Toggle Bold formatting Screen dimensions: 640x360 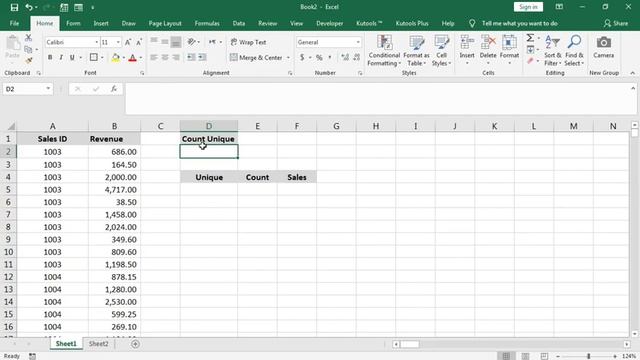(x=50, y=58)
